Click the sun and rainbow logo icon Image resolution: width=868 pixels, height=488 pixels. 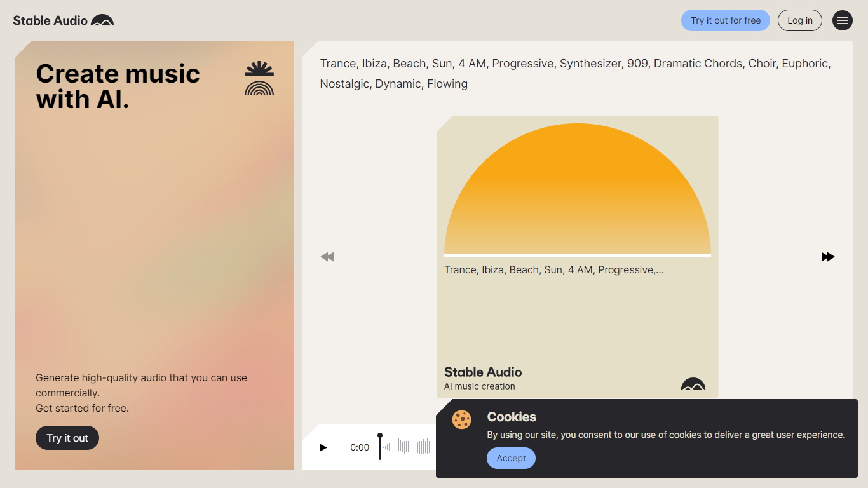click(259, 78)
